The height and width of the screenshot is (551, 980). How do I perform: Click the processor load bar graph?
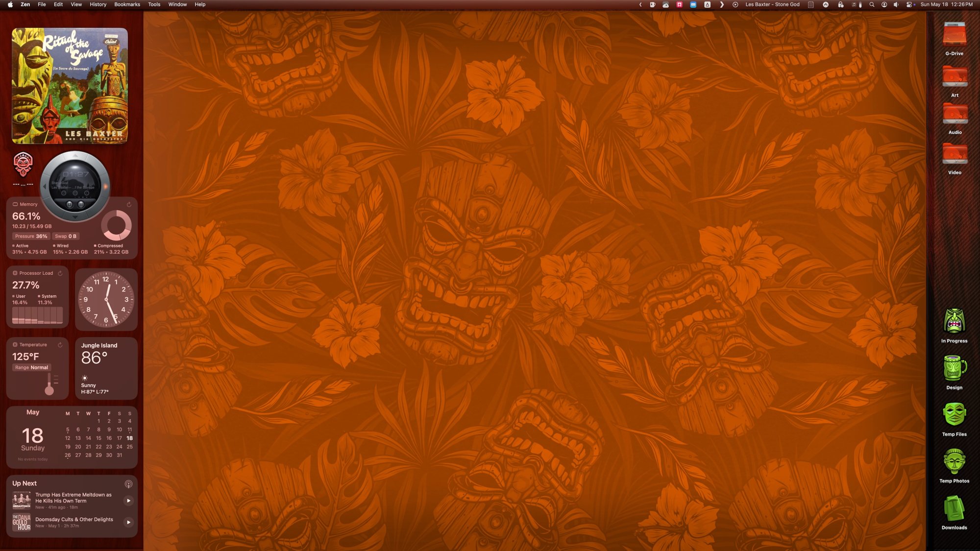pos(37,315)
